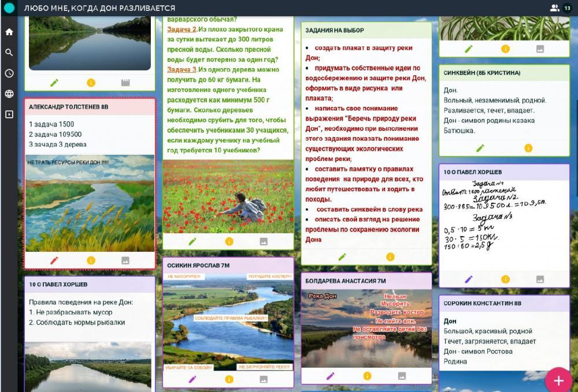Open the river reflection photo

90,43
